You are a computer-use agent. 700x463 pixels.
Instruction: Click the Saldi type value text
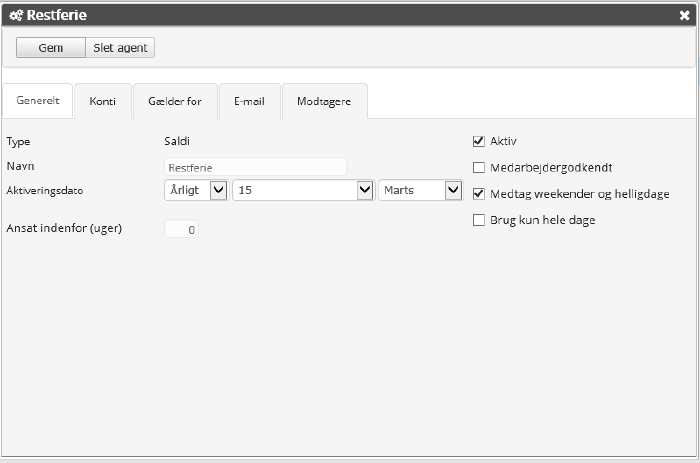pos(177,142)
